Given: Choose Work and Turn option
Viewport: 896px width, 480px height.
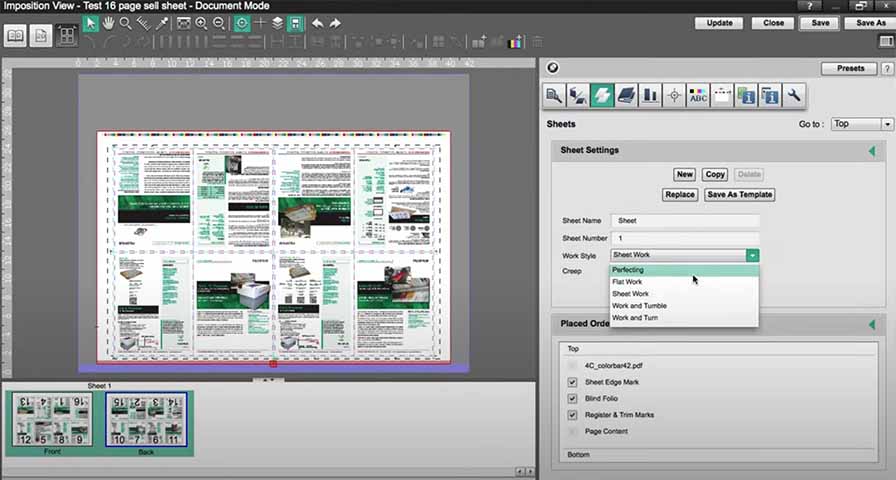Looking at the screenshot, I should pyautogui.click(x=685, y=318).
